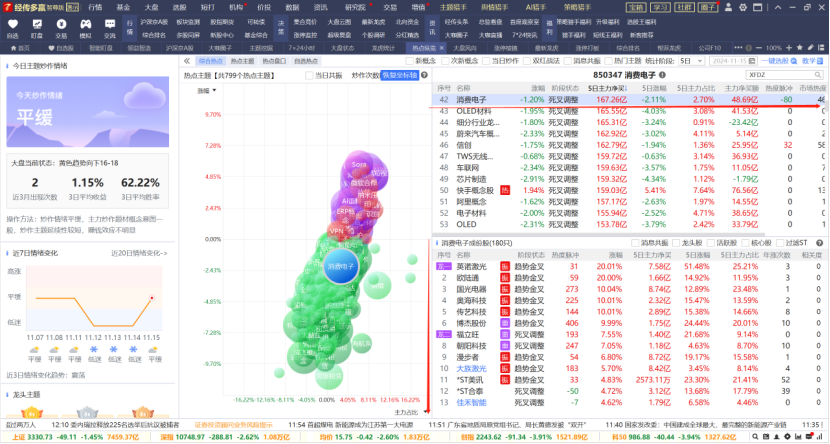Open the user account icon

(x=728, y=7)
